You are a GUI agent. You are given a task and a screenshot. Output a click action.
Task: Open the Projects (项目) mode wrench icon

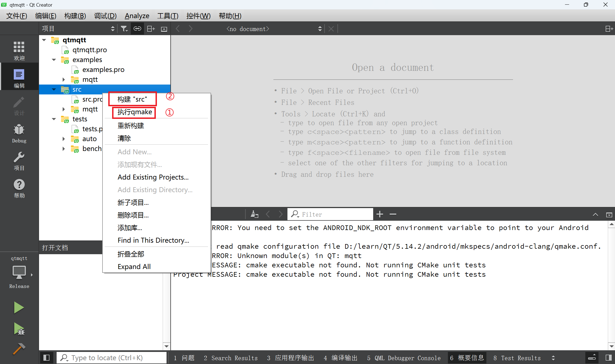(x=19, y=161)
